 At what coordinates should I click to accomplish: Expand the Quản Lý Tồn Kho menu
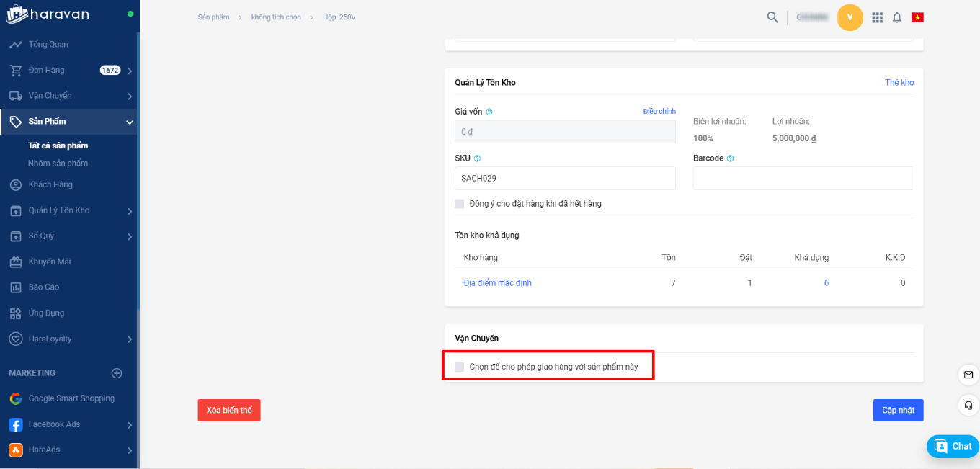point(130,211)
